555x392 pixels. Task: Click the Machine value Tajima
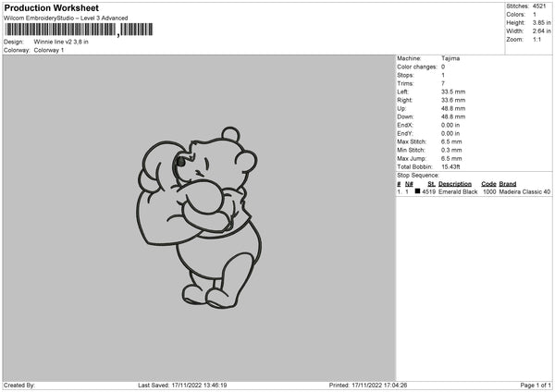click(450, 58)
